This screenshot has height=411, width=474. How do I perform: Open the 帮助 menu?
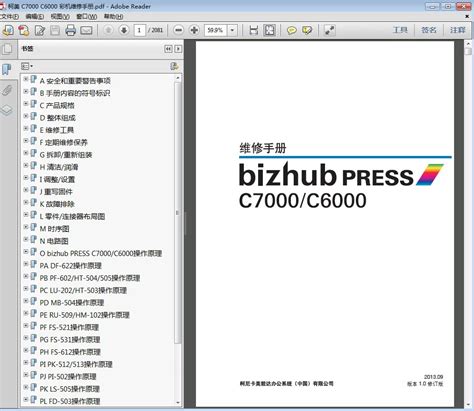(x=113, y=16)
